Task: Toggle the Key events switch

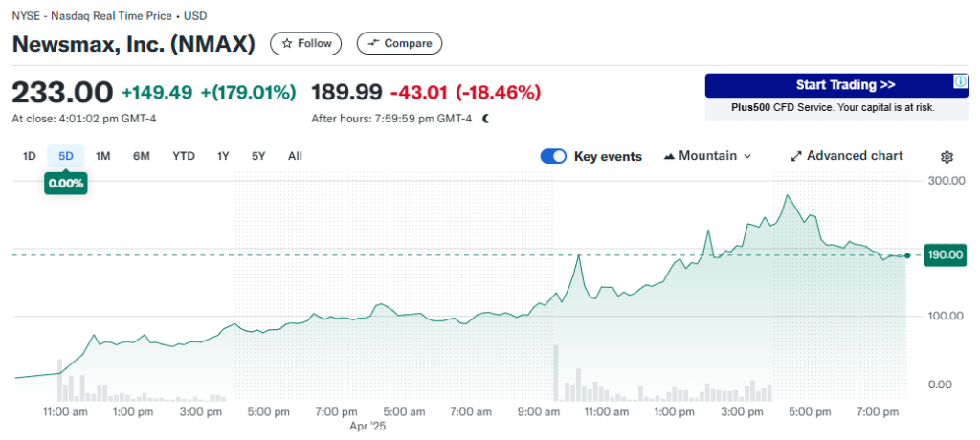Action: point(553,156)
